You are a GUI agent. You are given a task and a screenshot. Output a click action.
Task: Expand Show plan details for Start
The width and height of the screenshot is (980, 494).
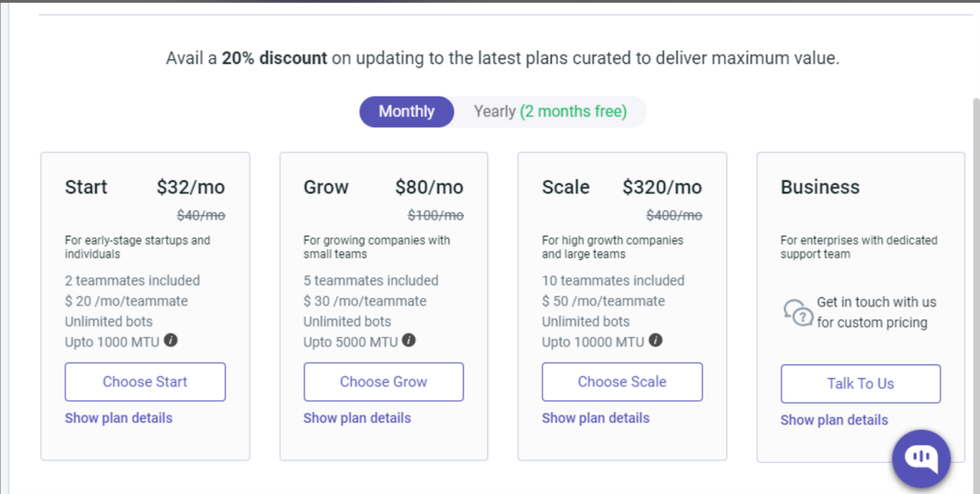pos(119,418)
